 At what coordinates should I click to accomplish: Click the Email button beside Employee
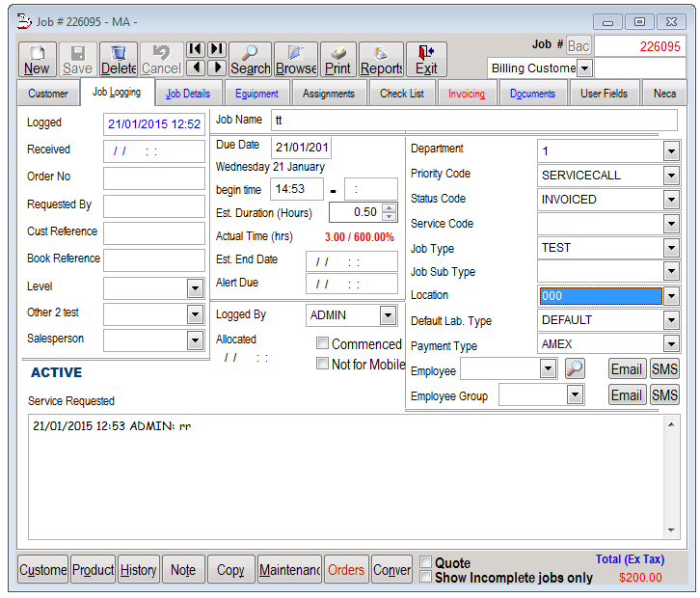pyautogui.click(x=626, y=368)
